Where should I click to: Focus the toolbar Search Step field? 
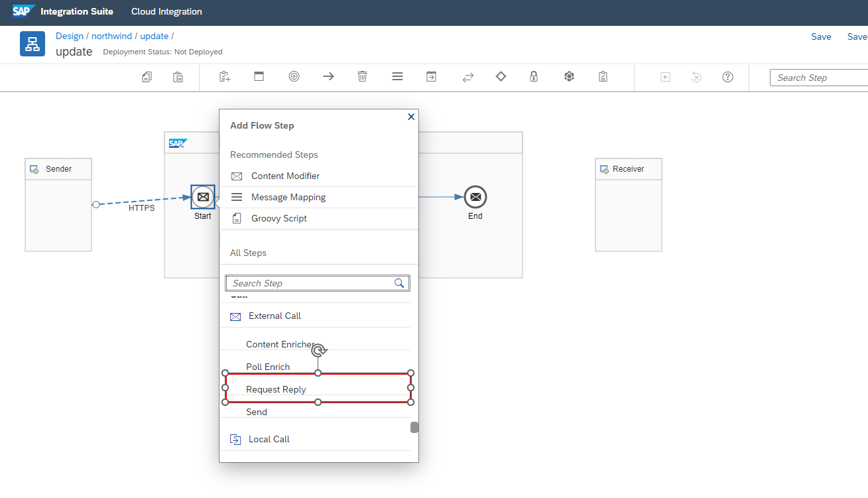tap(819, 78)
